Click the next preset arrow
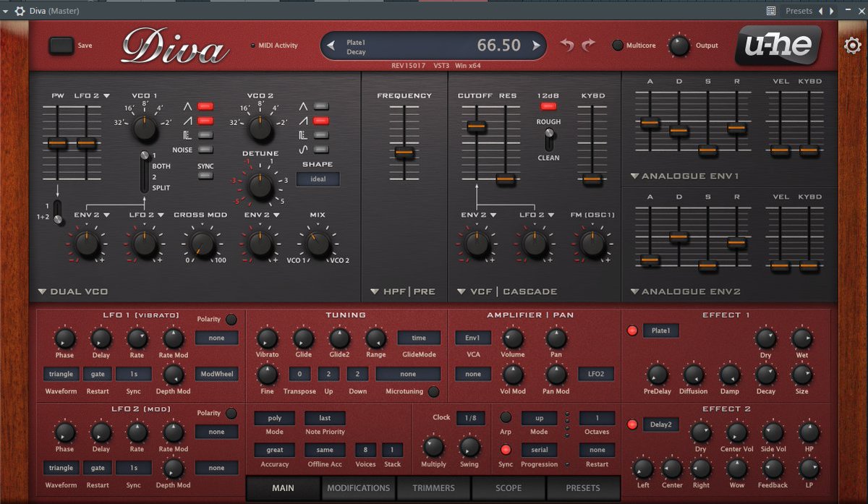Screen dimensions: 868x504 point(536,44)
